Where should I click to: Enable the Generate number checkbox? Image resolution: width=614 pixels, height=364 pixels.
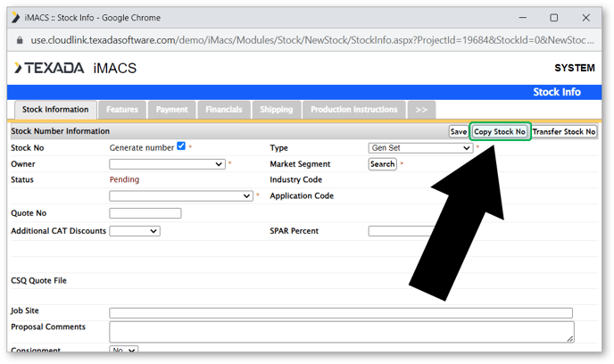181,146
